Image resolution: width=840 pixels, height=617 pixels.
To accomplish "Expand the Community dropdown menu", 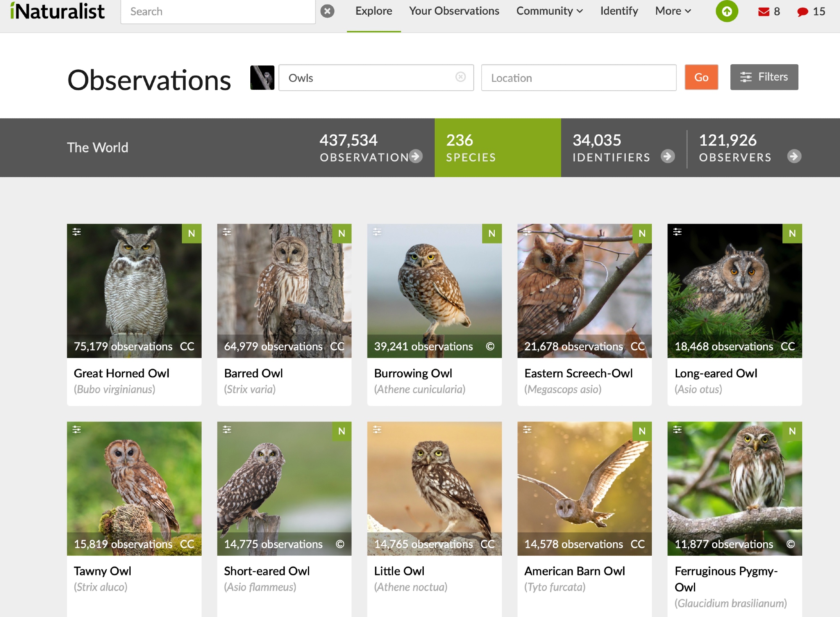I will coord(549,11).
